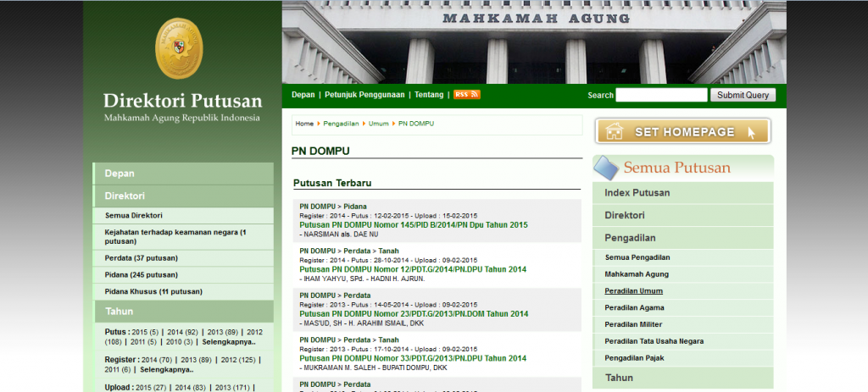Viewport: 868px width, 392px height.
Task: Filter Putus by 2013 (89)
Action: (223, 332)
